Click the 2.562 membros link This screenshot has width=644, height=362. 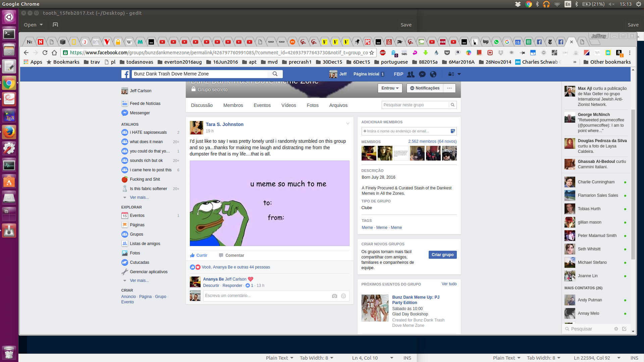pos(422,141)
